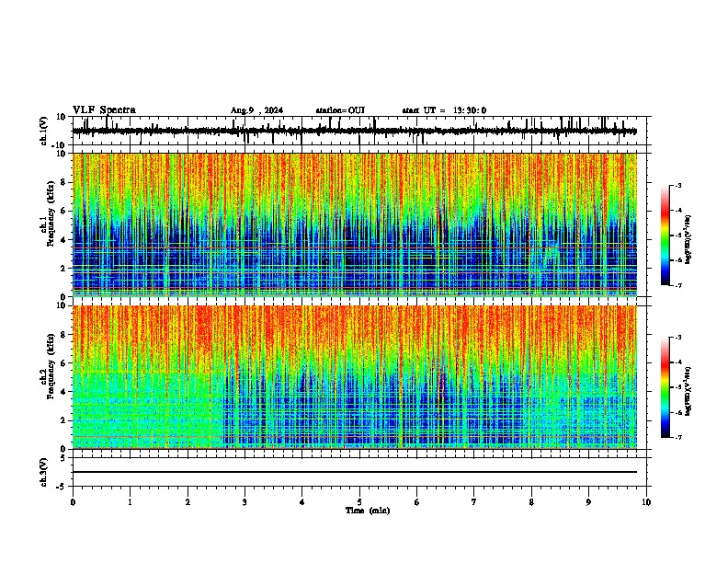The image size is (728, 563).
Task: Click the 'start UT = 13:30:0' text
Action: tap(444, 110)
